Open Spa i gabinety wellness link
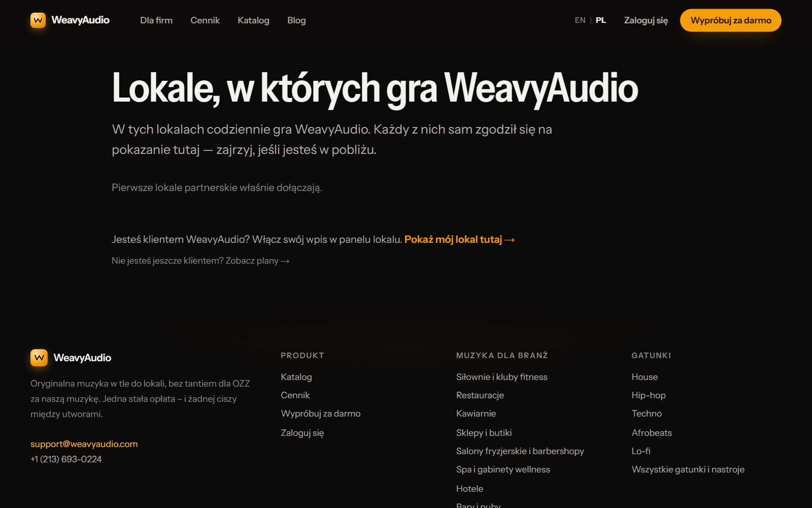Screen dimensions: 812x508 click(x=503, y=469)
